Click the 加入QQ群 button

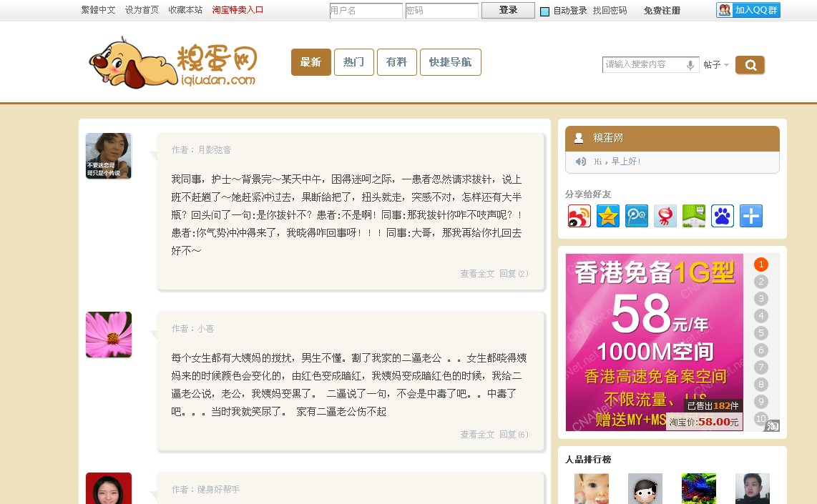[748, 10]
